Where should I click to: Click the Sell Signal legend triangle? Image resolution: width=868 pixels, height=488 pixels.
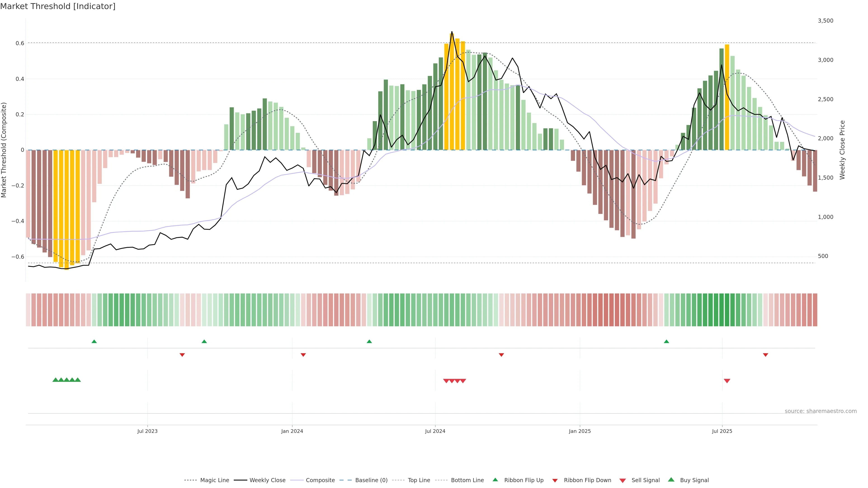pos(622,480)
